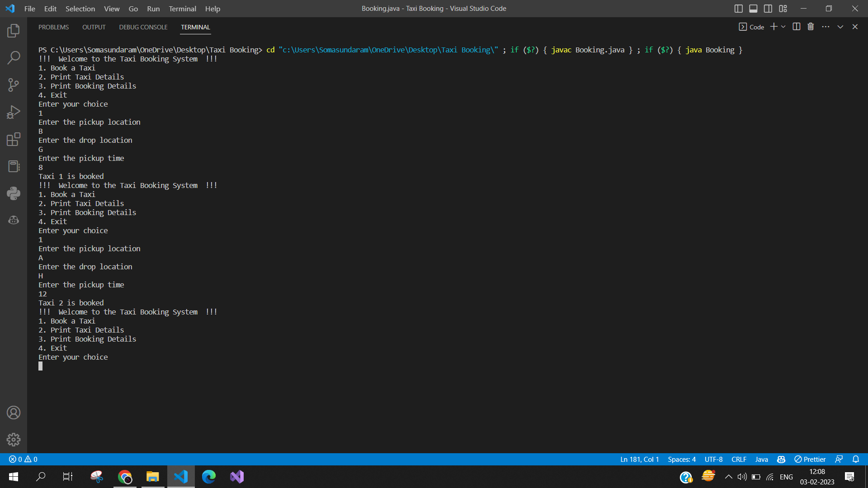
Task: Expand the launch profile dropdown arrow
Action: [783, 27]
